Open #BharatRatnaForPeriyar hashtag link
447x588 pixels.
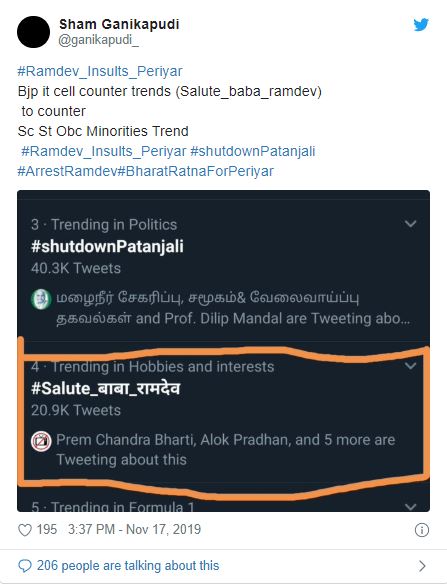[196, 171]
